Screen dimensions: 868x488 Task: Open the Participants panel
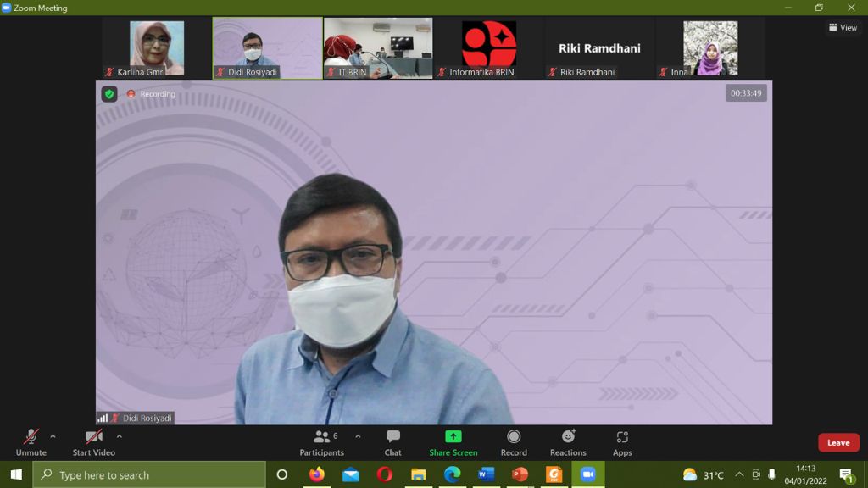point(321,441)
